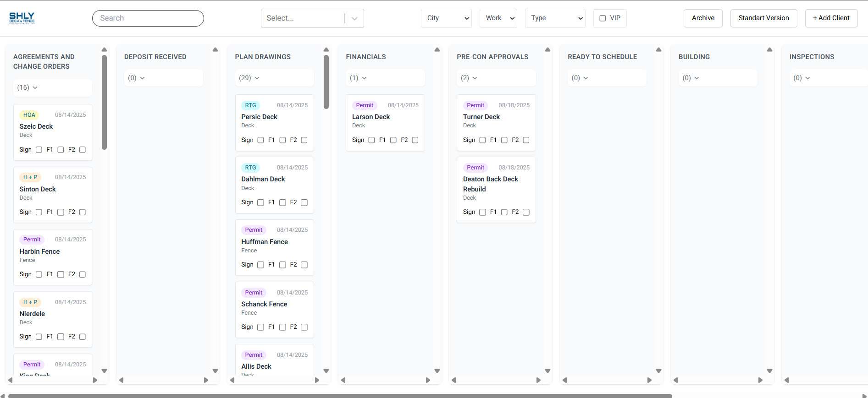The width and height of the screenshot is (868, 398).
Task: Switch to Standart Version
Action: 763,18
